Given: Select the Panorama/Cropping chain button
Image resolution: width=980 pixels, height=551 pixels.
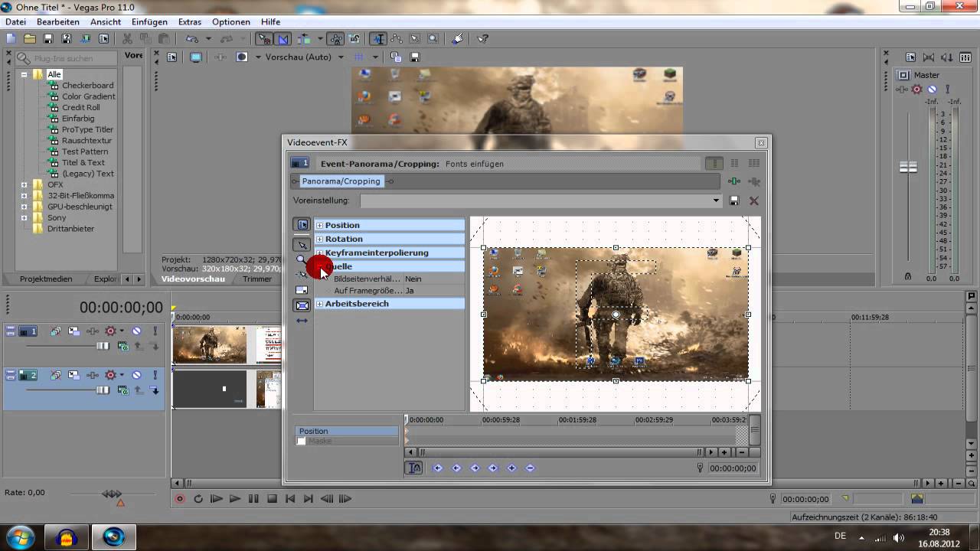Looking at the screenshot, I should [x=341, y=181].
